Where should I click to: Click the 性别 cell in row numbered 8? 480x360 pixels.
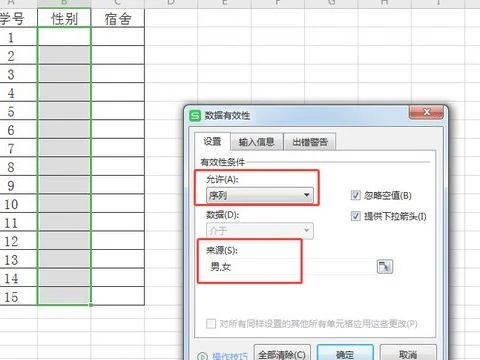(x=64, y=166)
